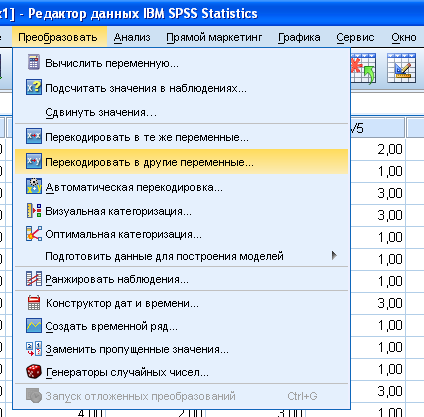The height and width of the screenshot is (417, 424).
Task: Open the Анализ menu
Action: pyautogui.click(x=132, y=37)
